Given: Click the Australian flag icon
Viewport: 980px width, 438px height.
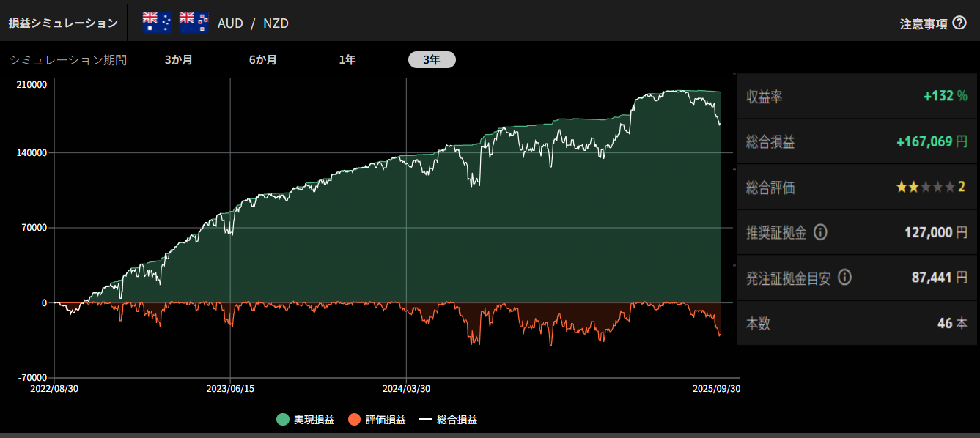Looking at the screenshot, I should (157, 23).
